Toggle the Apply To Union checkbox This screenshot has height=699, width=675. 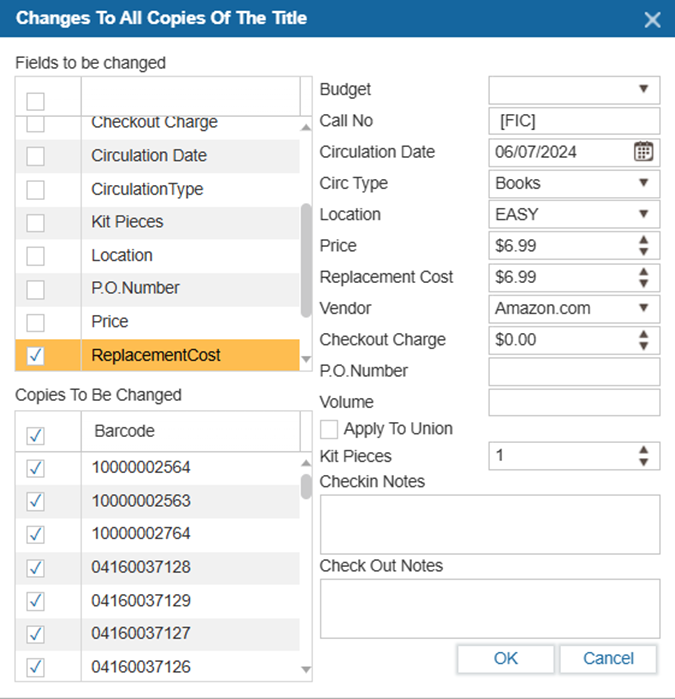coord(329,430)
